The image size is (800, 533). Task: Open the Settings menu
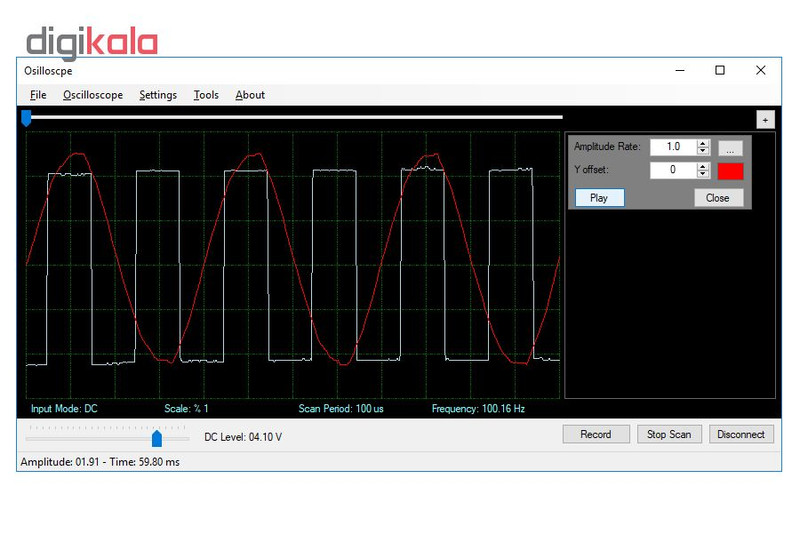(158, 95)
